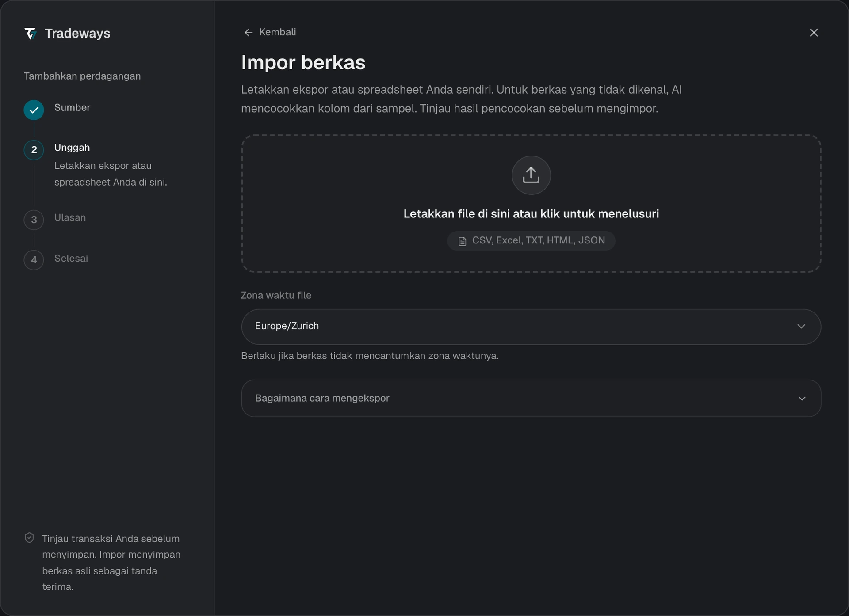
Task: Click step 2 circle for Unggah
Action: 34,150
